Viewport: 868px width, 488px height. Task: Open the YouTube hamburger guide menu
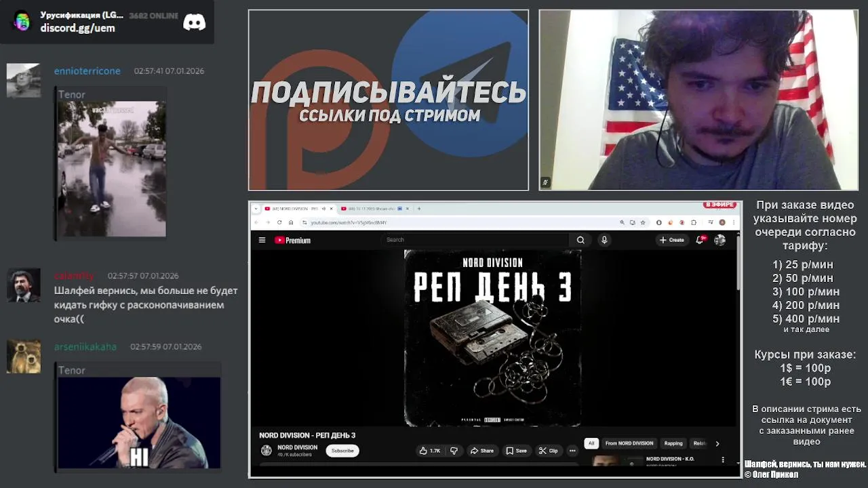coord(262,240)
